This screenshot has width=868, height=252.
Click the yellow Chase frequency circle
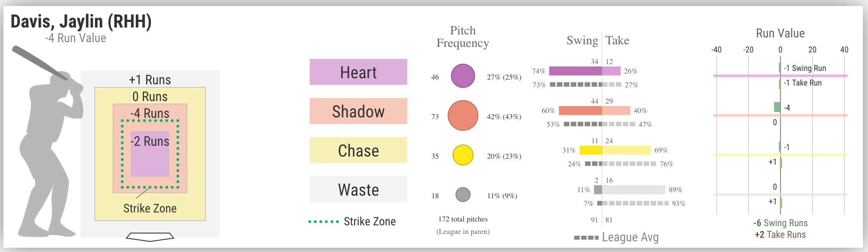(463, 155)
